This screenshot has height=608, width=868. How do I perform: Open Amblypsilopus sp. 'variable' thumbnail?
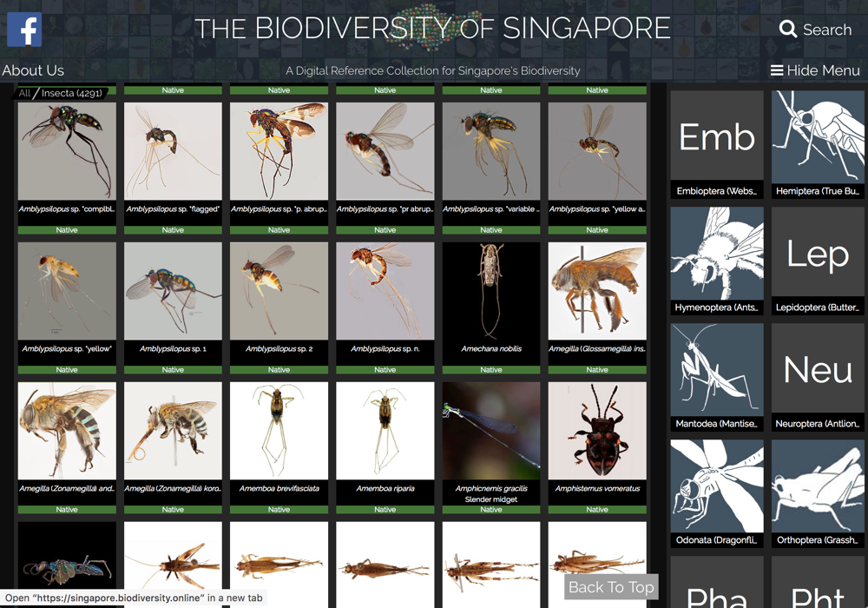click(x=491, y=150)
